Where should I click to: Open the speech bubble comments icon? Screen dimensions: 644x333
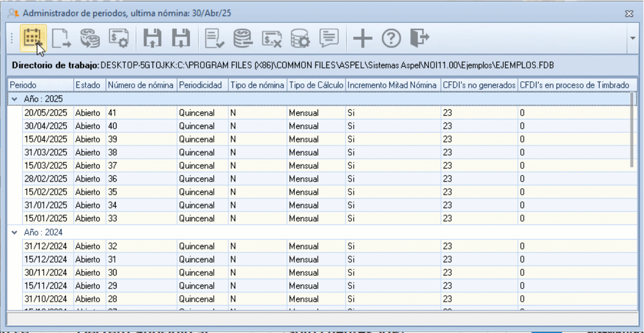pyautogui.click(x=328, y=38)
